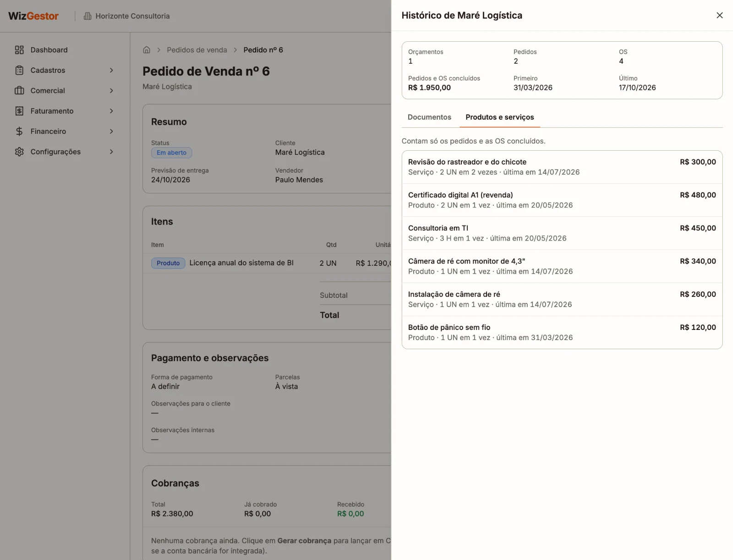
Task: Switch to the Documentos tab
Action: pos(429,117)
